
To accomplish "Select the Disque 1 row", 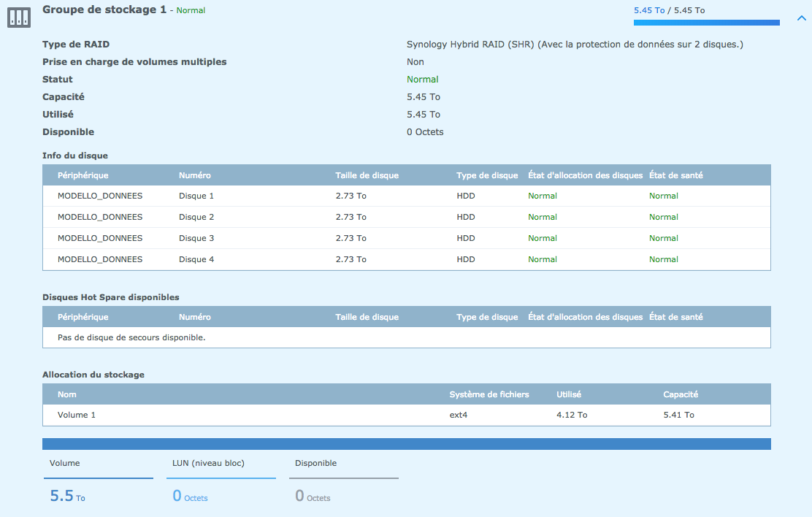I will [407, 196].
